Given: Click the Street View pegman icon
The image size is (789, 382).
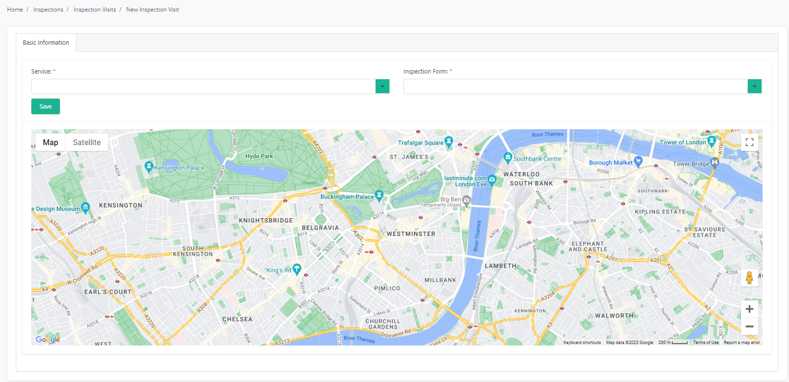Looking at the screenshot, I should 749,278.
